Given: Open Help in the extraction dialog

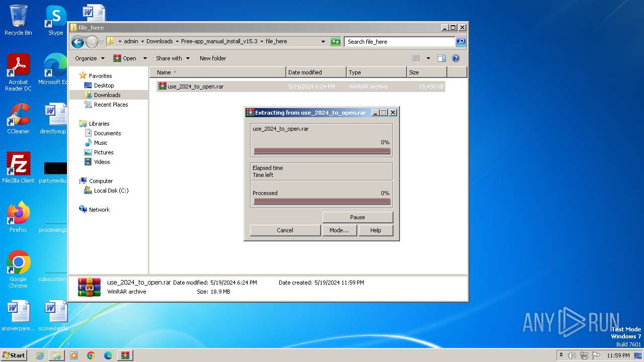Looking at the screenshot, I should tap(375, 230).
